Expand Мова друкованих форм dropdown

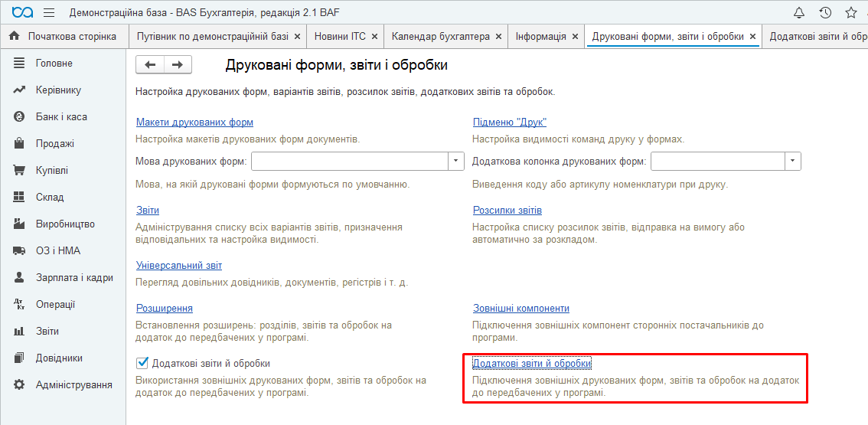(456, 161)
